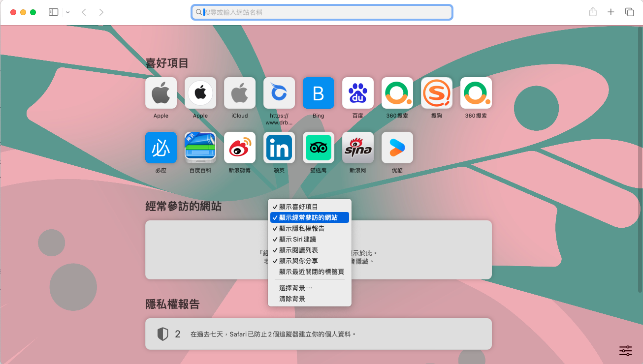Toggle 顯示閱讀列表 option
This screenshot has width=643, height=364.
310,250
